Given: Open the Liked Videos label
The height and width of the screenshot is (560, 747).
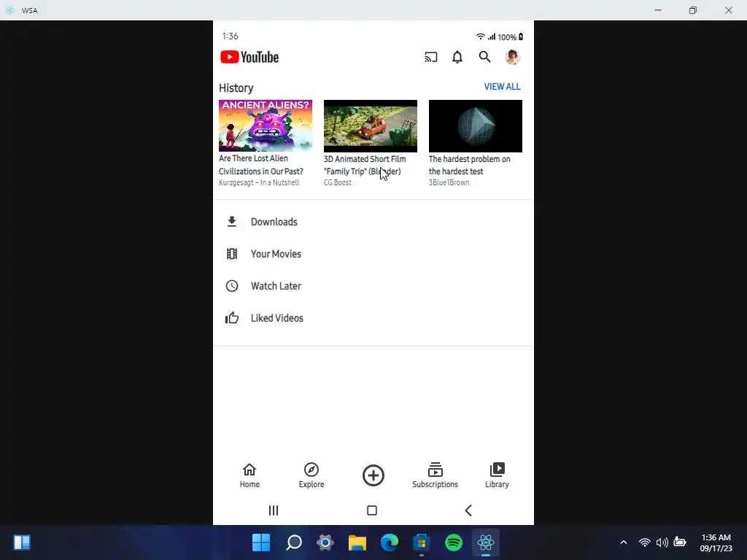Looking at the screenshot, I should coord(276,318).
